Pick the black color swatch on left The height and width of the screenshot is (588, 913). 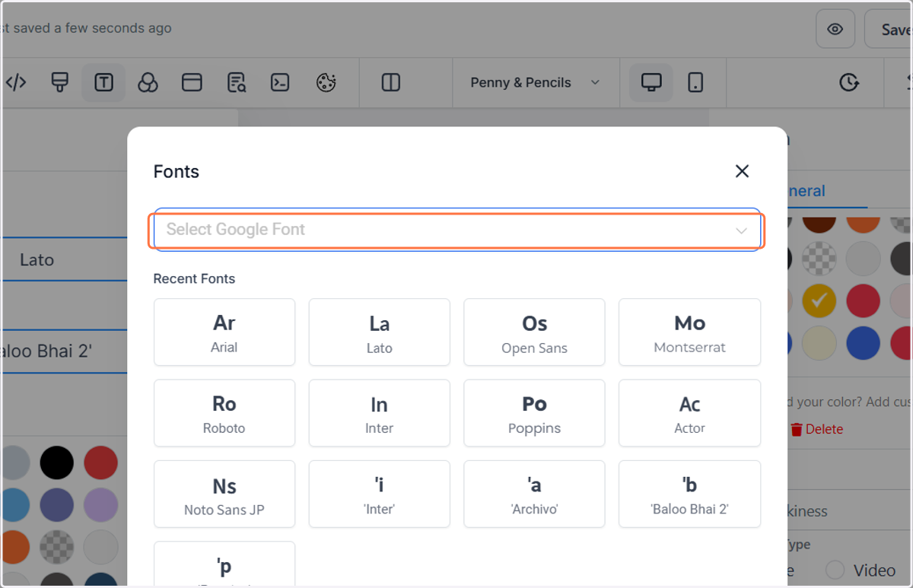57,462
